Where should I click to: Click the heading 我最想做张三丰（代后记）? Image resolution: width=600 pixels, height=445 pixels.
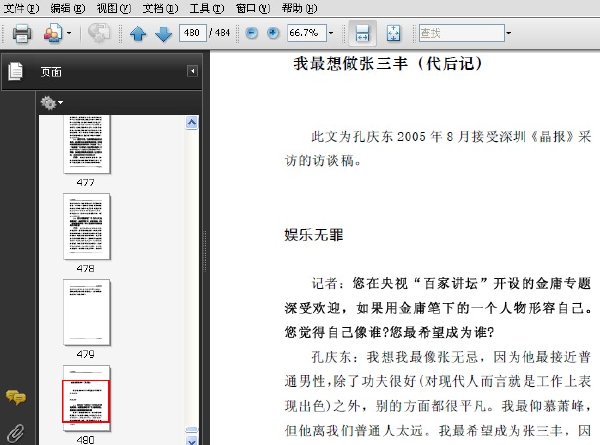tap(388, 64)
